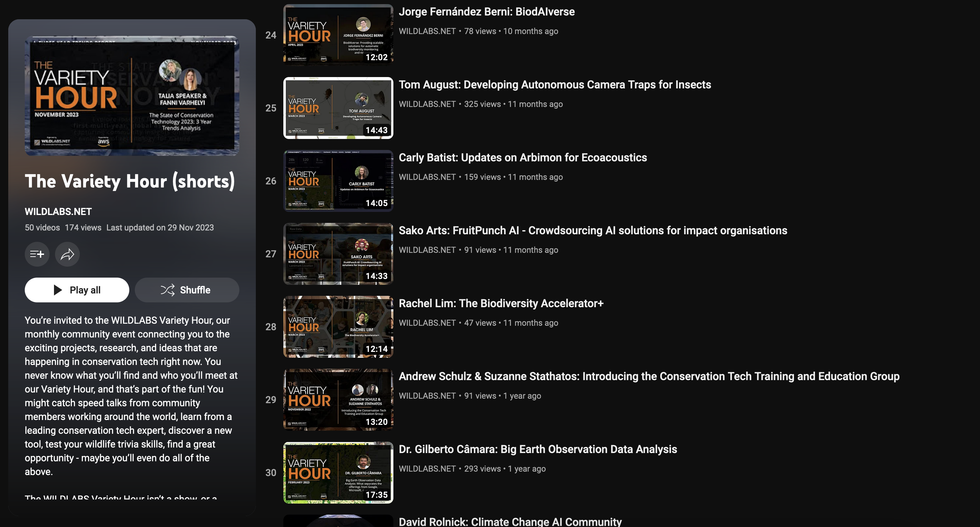Click playlist description starting 'You're invited to'
This screenshot has height=527, width=980.
(x=131, y=396)
